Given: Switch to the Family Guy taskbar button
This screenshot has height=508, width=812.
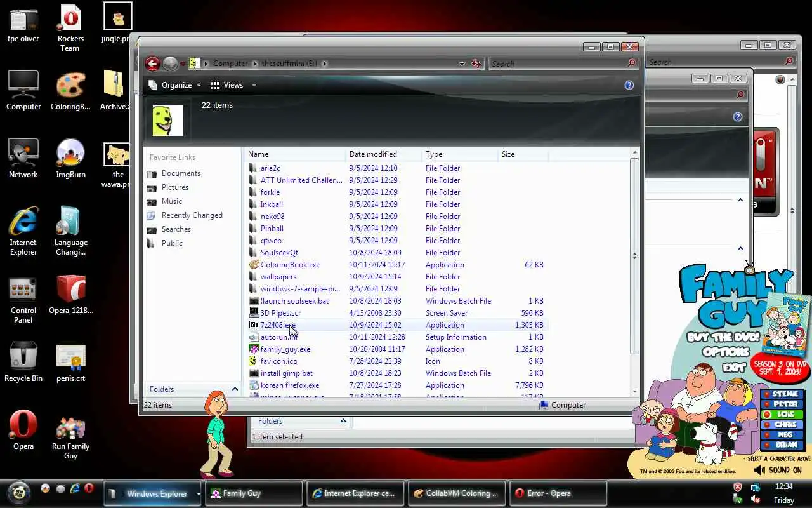Looking at the screenshot, I should (254, 493).
